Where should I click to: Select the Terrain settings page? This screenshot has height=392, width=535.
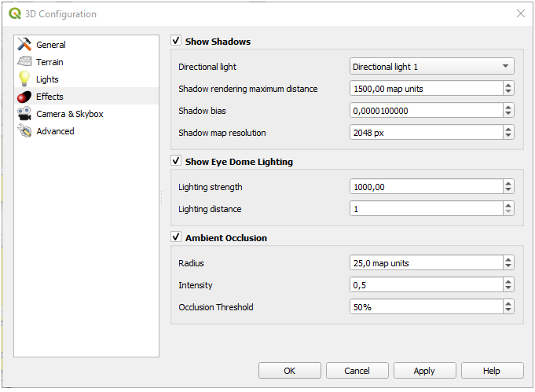pyautogui.click(x=49, y=62)
